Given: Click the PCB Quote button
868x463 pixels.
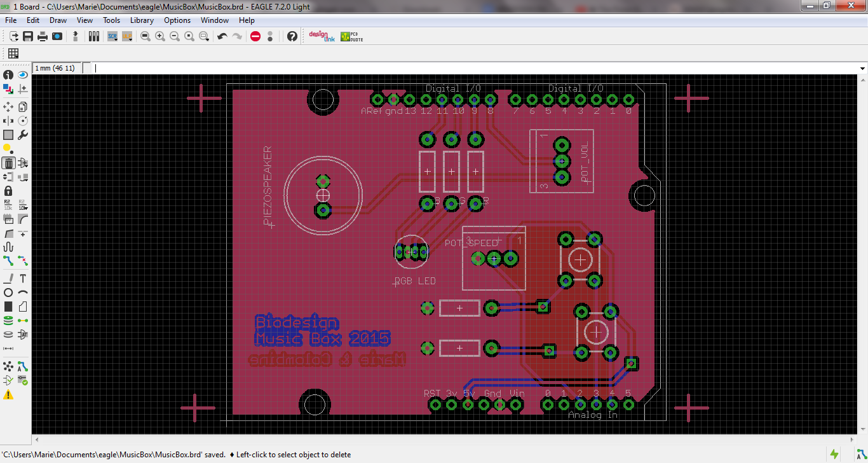Looking at the screenshot, I should point(351,36).
